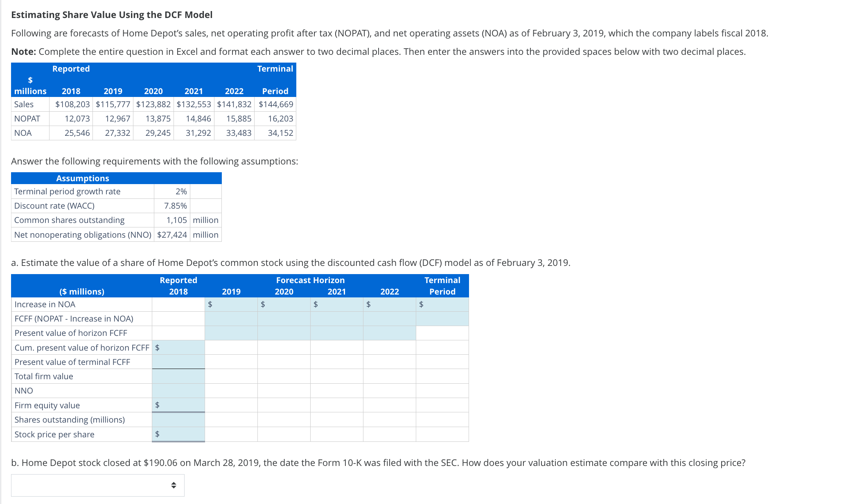Click the Increase in NOA 2022 input cell
This screenshot has height=504, width=857.
(x=389, y=304)
